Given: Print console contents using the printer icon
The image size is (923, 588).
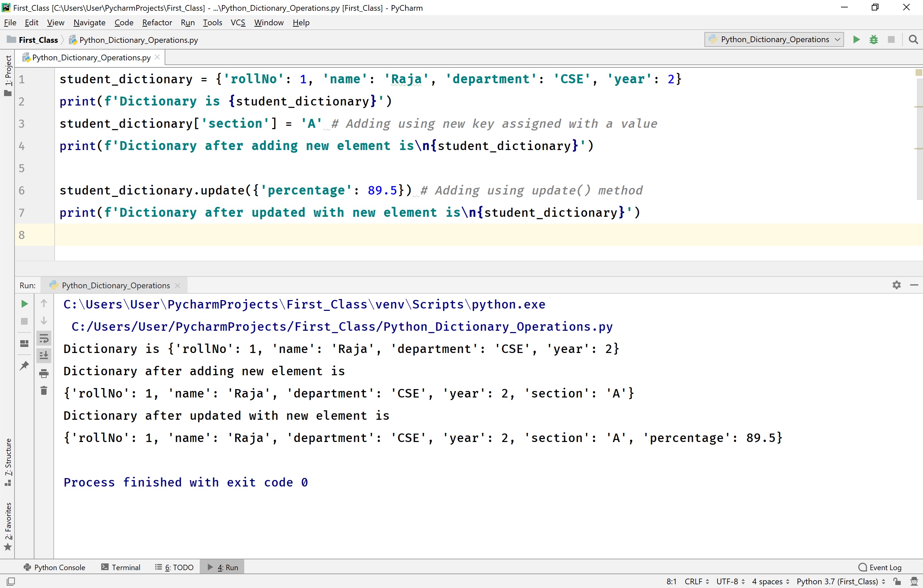Looking at the screenshot, I should click(44, 374).
